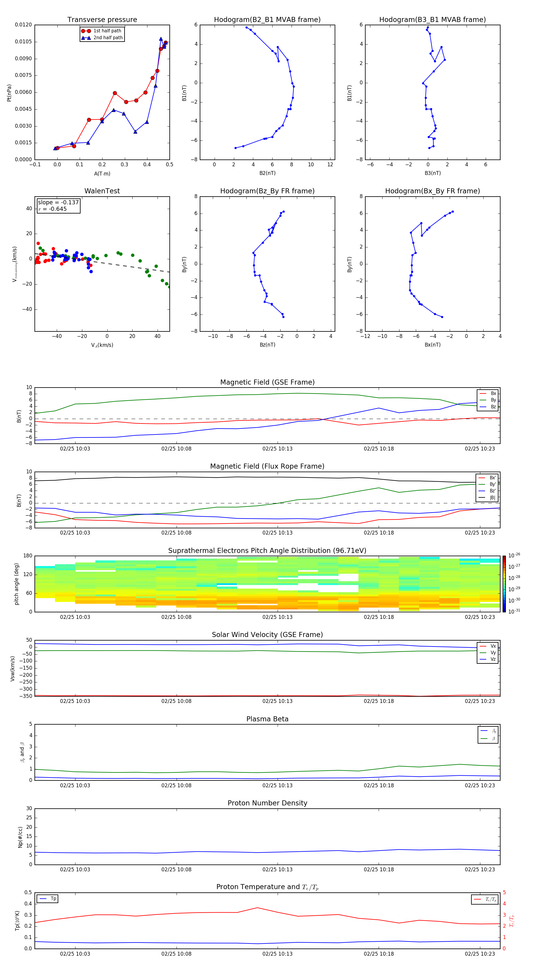535x980 pixels.
Task: Click the "Plasma Beta" plot title
Action: click(x=267, y=719)
